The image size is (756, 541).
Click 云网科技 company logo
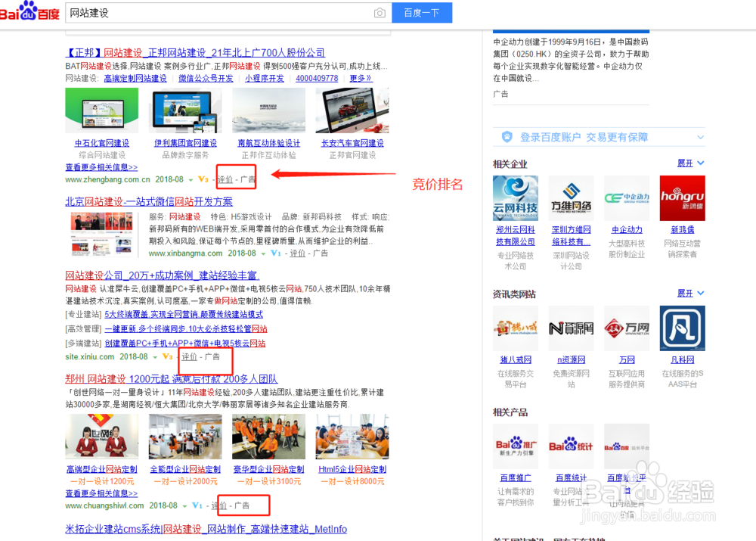tap(516, 198)
